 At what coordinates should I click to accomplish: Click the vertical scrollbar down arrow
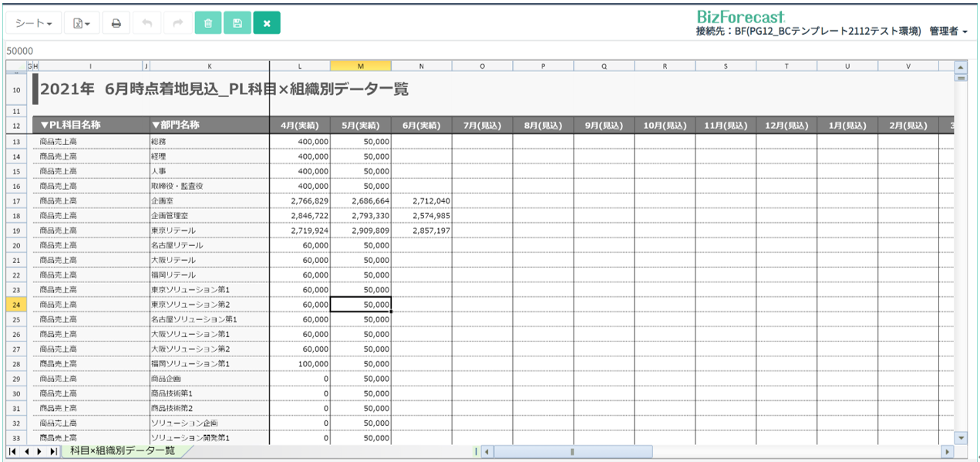pos(961,437)
